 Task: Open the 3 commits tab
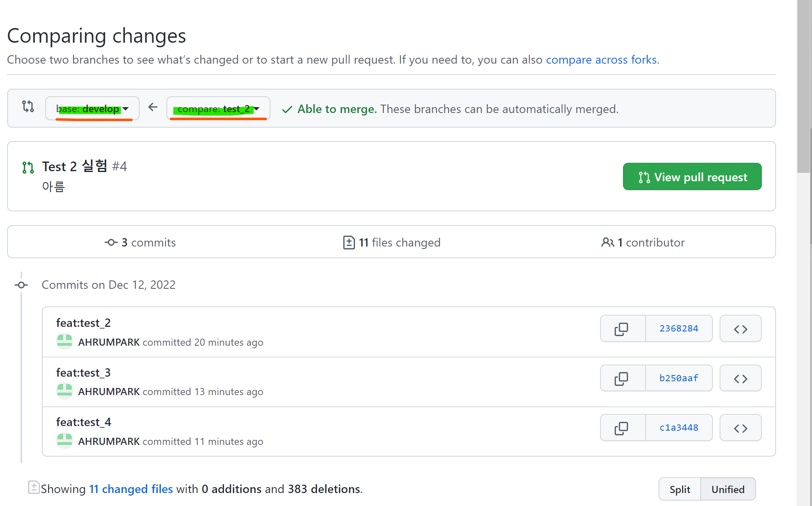140,242
